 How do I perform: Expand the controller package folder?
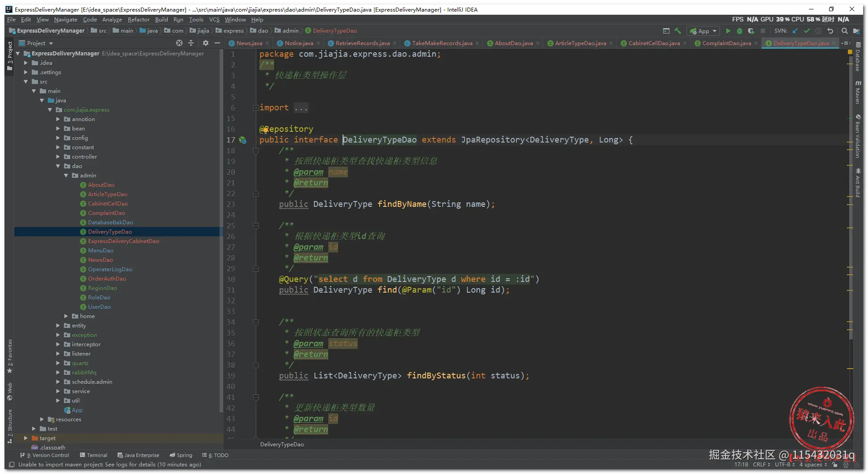tap(58, 157)
